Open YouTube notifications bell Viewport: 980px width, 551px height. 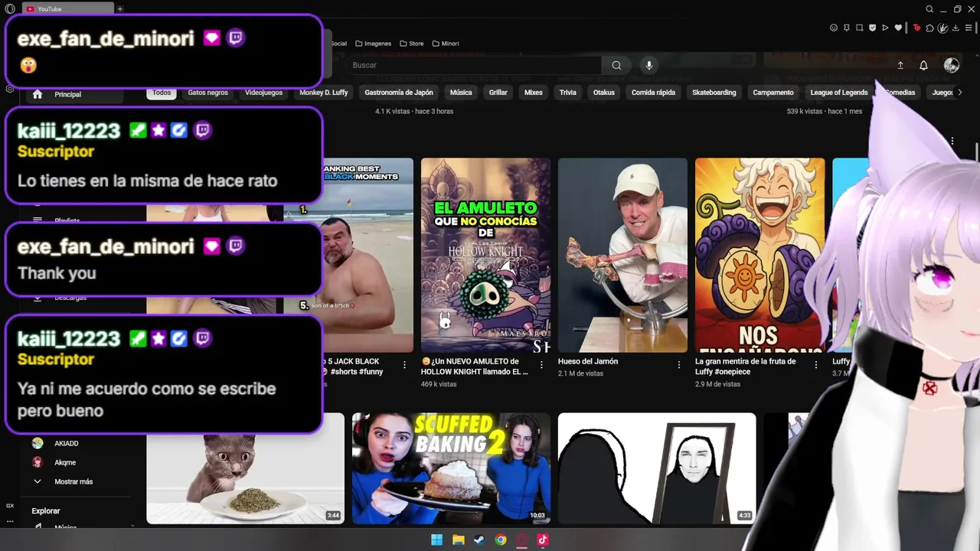tap(923, 66)
